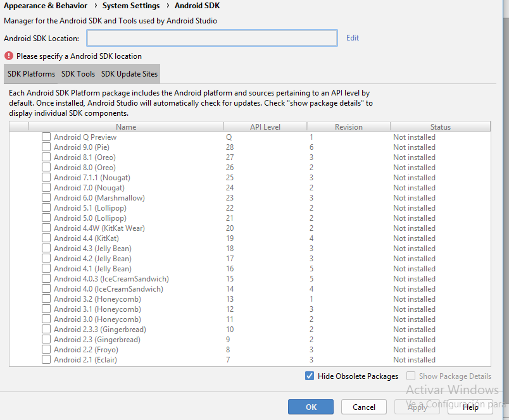The image size is (509, 420).
Task: Enable Show Package Details checkbox
Action: pos(411,376)
